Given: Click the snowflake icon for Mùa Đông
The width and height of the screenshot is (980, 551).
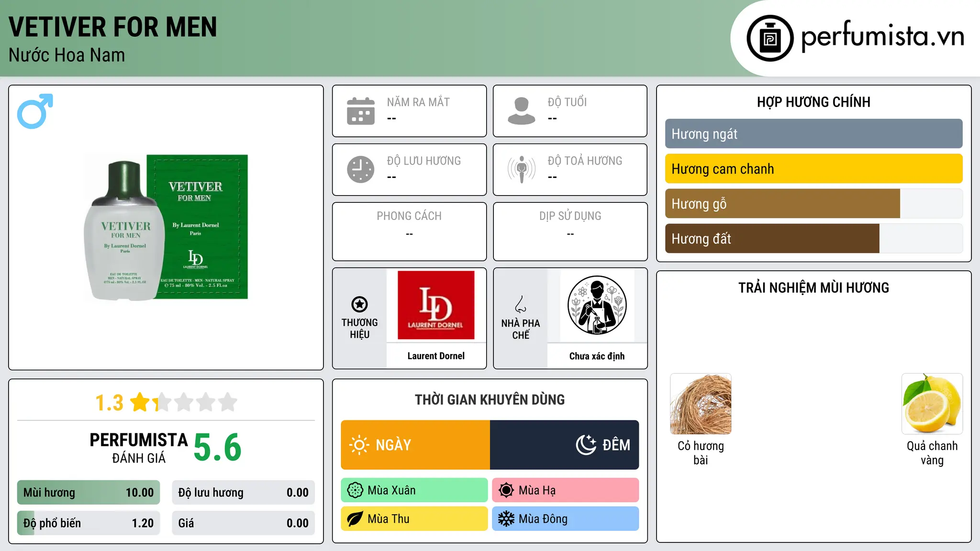Looking at the screenshot, I should click(506, 519).
